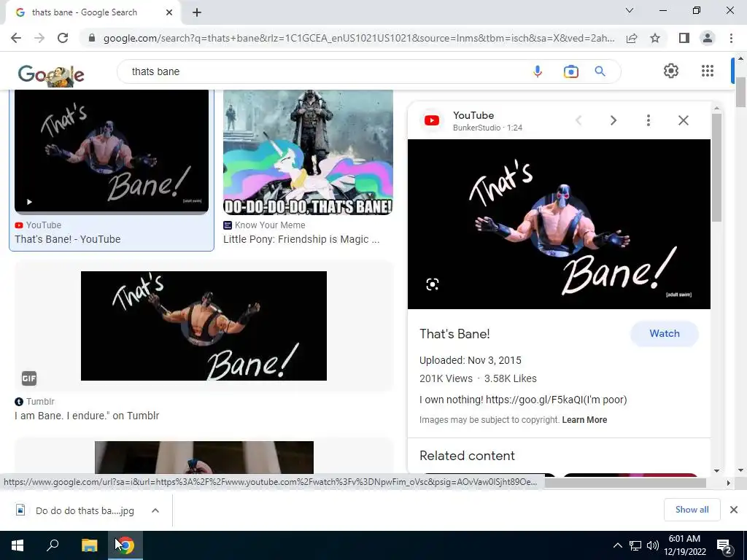
Task: Open Little Pony: Friendship is Magic result
Action: 301,239
